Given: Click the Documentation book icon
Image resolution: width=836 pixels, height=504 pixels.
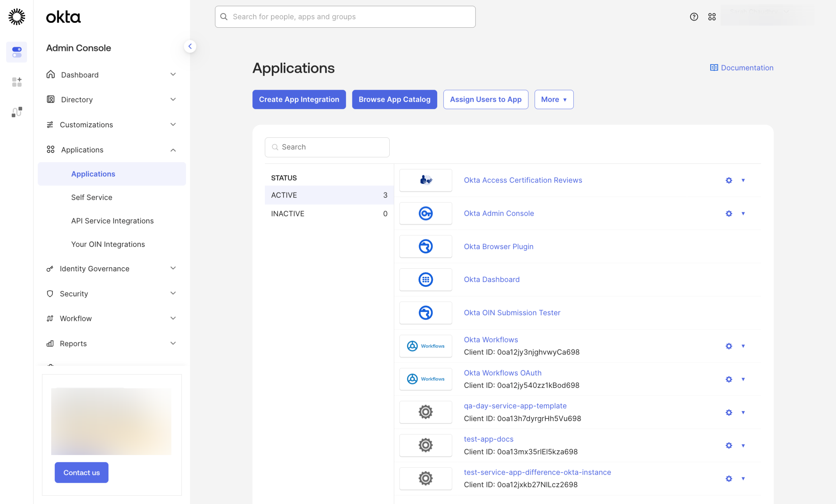Looking at the screenshot, I should [x=714, y=68].
